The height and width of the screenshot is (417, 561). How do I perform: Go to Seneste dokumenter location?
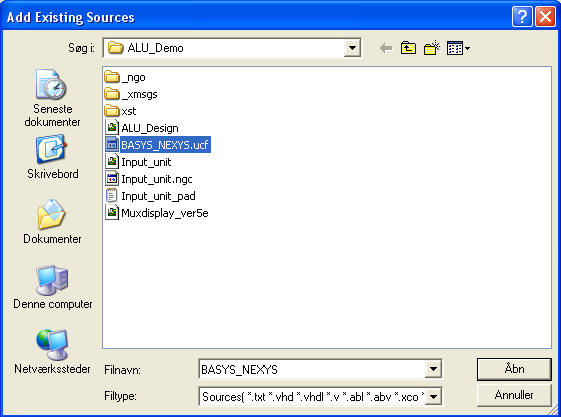pyautogui.click(x=52, y=98)
